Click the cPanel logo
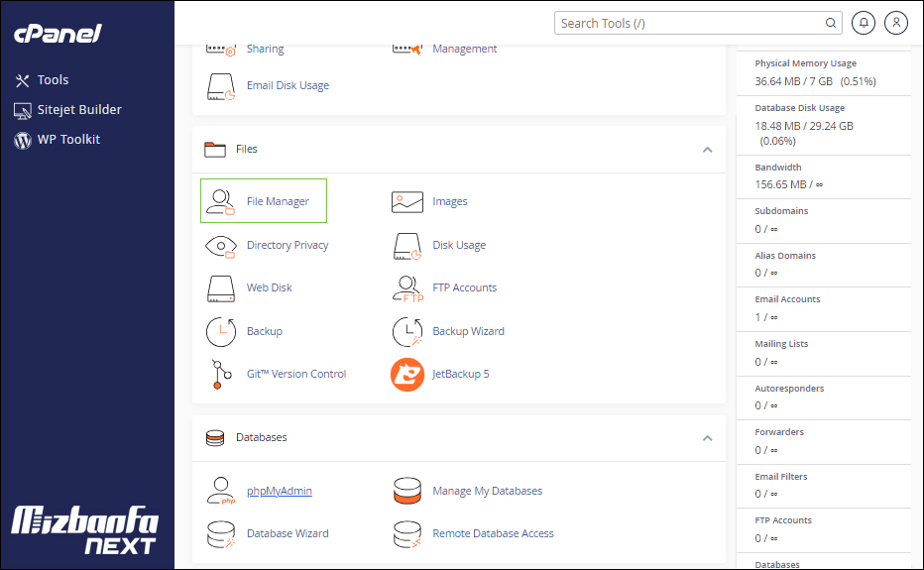This screenshot has height=570, width=924. coord(58,34)
